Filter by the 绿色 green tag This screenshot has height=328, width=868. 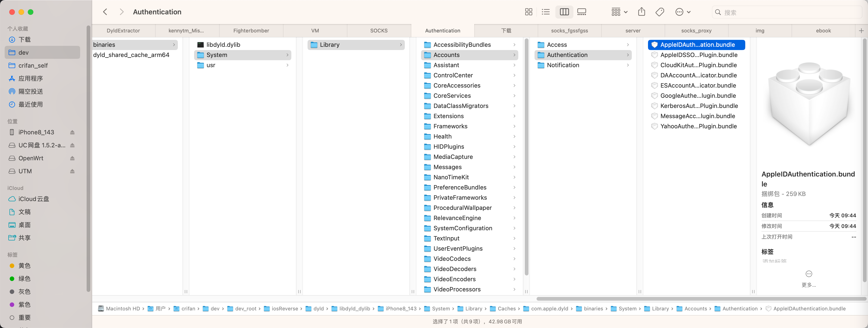[42, 278]
